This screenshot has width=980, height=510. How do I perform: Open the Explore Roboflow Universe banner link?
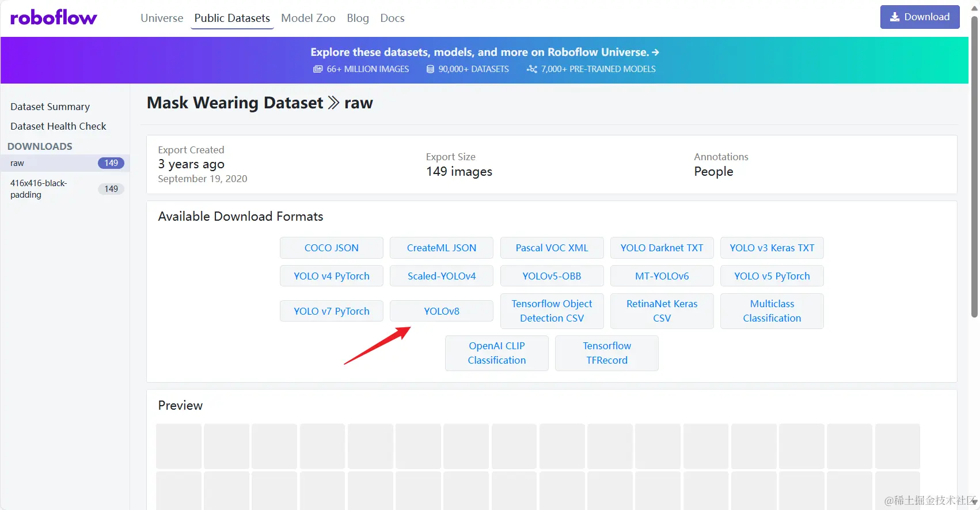coord(485,52)
